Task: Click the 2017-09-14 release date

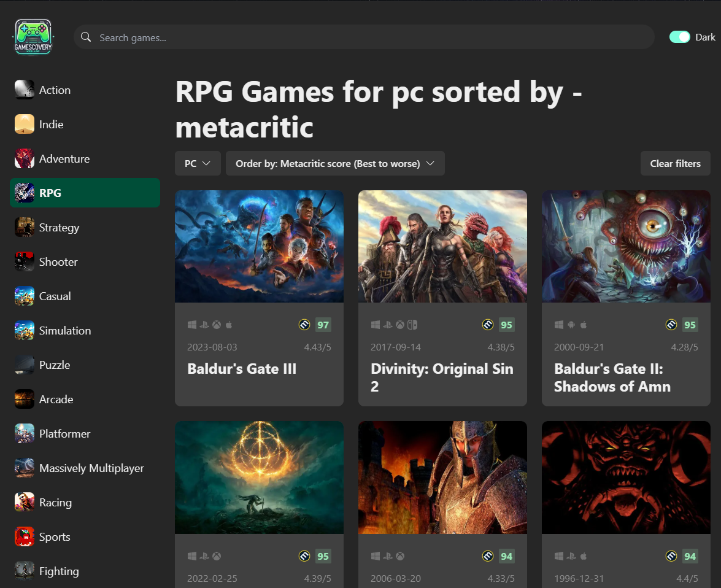Action: [395, 347]
